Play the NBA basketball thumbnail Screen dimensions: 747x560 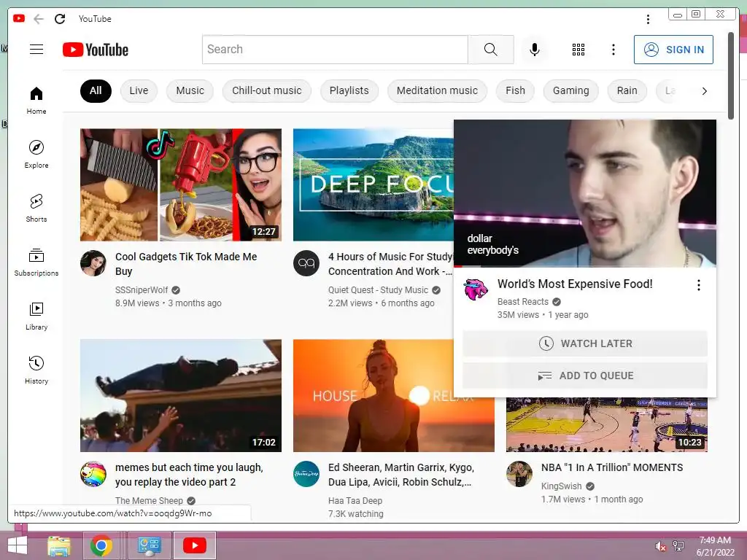pos(606,425)
